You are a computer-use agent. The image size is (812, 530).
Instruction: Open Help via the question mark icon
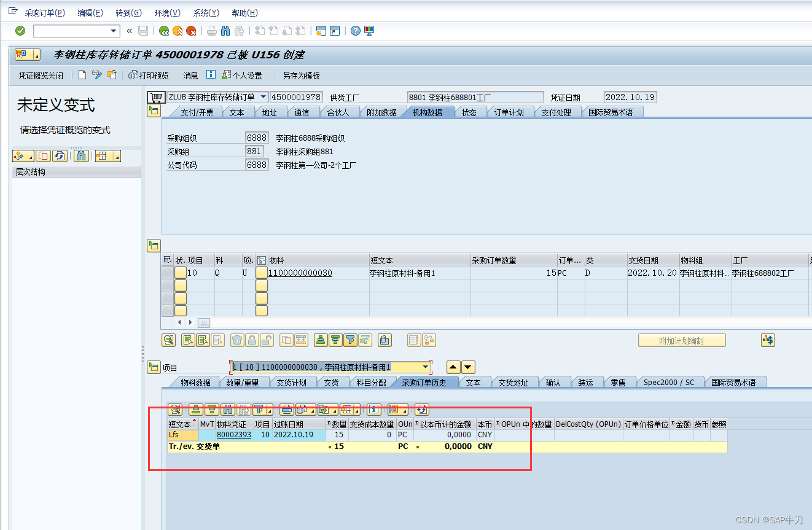pyautogui.click(x=355, y=31)
